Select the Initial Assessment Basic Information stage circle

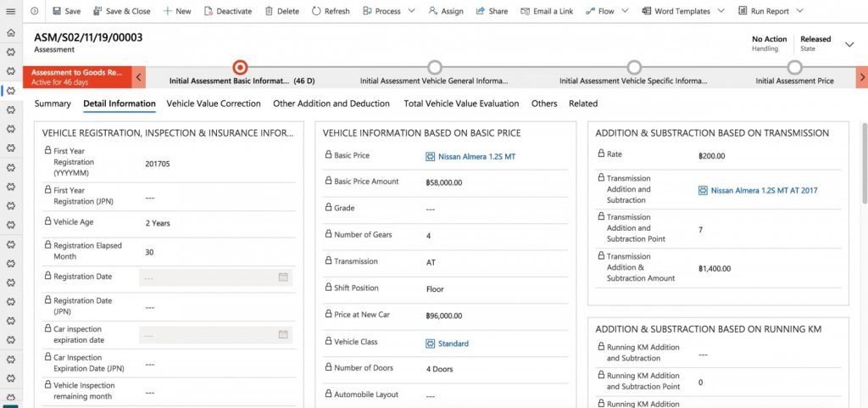240,67
